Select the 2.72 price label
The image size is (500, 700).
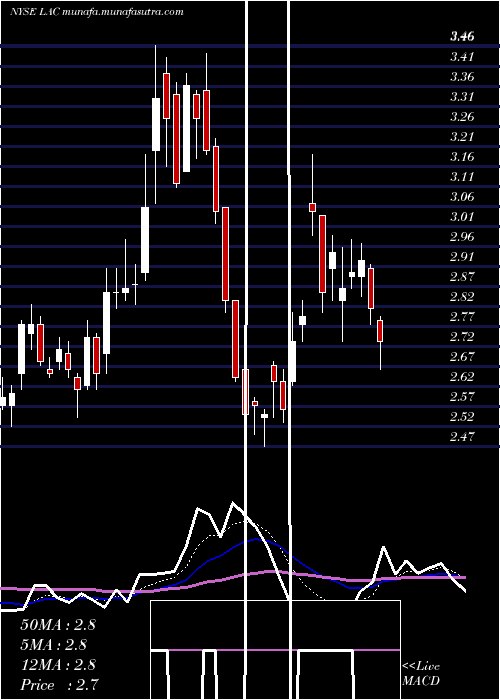(x=462, y=337)
